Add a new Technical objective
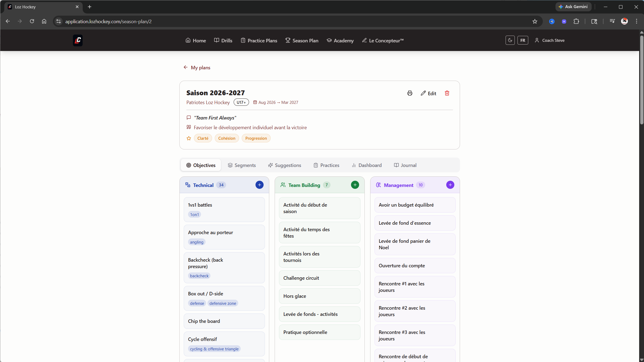The image size is (644, 362). pyautogui.click(x=260, y=185)
